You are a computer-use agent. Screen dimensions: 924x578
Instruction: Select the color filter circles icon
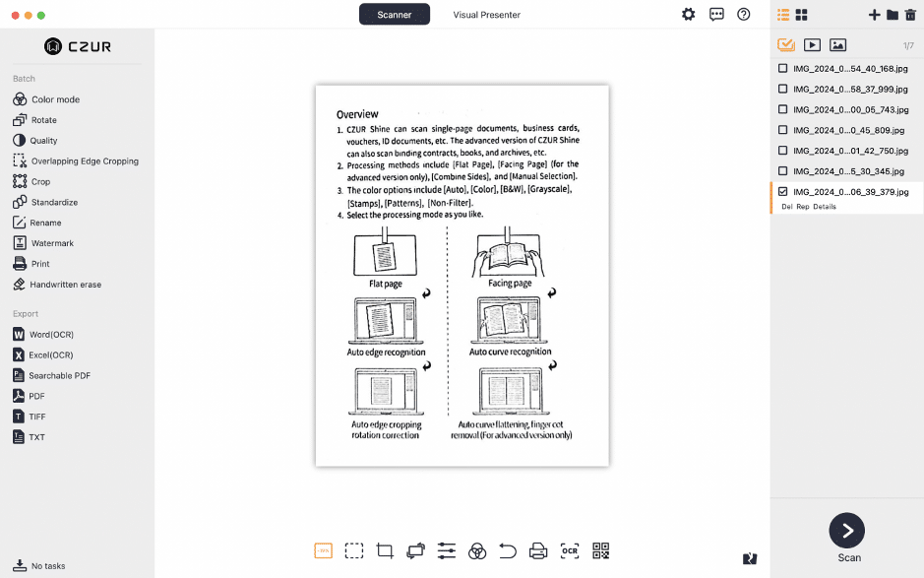coord(475,550)
